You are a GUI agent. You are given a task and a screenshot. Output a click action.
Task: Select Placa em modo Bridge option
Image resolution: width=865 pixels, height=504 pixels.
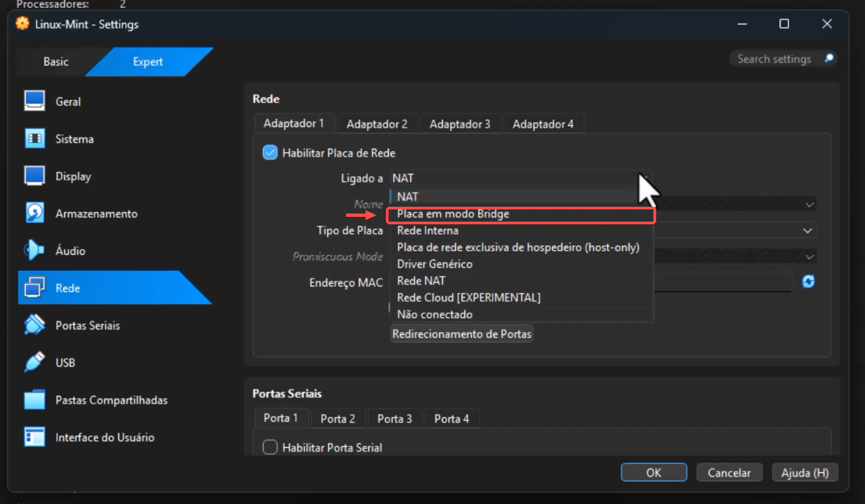521,213
